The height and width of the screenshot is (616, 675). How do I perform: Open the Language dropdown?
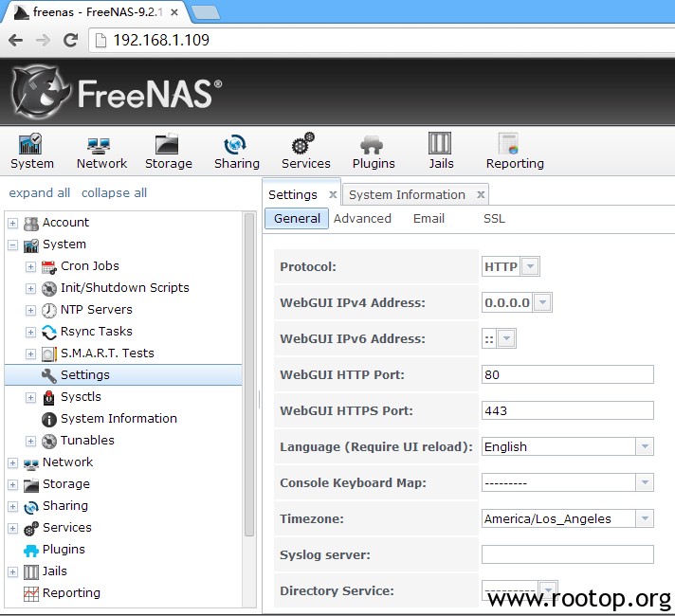coord(645,446)
